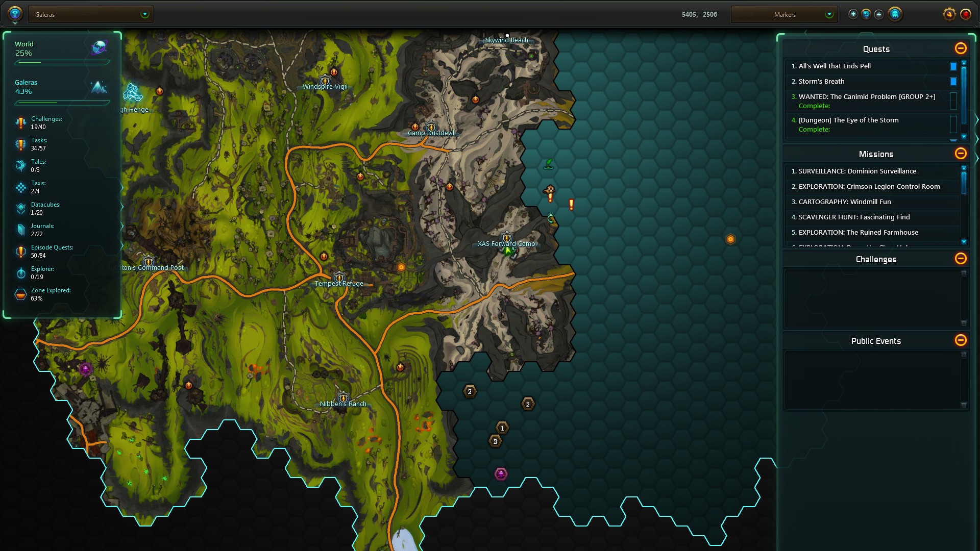Click the purple hexagon marker in southeast water
The width and height of the screenshot is (980, 551).
click(x=501, y=474)
